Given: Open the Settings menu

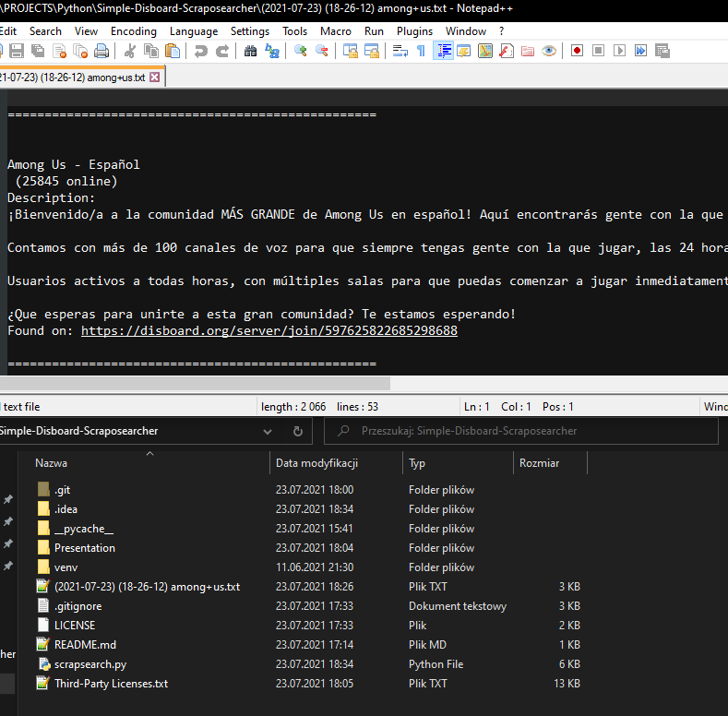Looking at the screenshot, I should [250, 31].
